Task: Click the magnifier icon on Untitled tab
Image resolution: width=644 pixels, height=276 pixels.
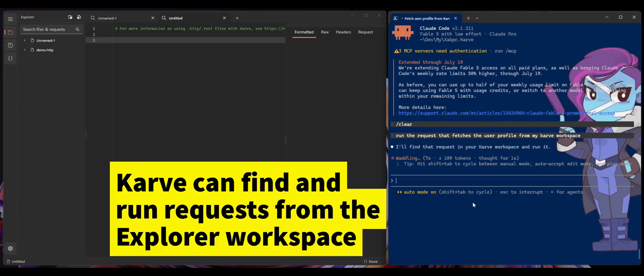Action: [x=164, y=18]
